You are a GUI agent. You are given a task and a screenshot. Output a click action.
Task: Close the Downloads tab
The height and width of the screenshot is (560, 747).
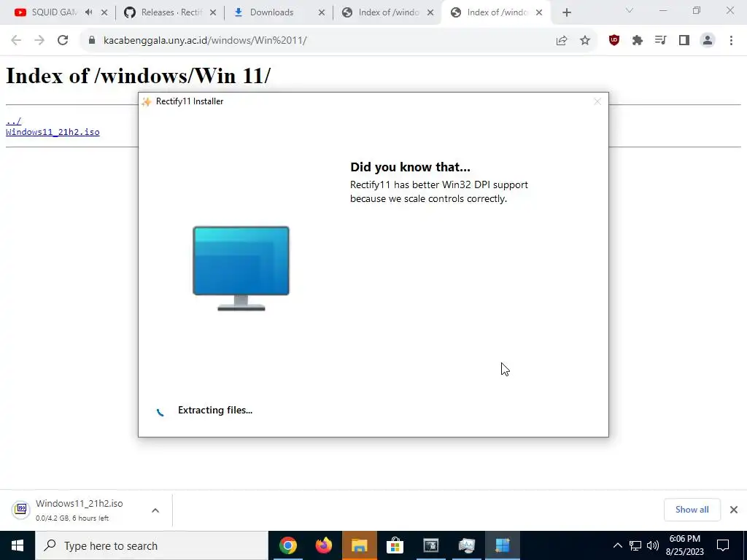coord(322,12)
